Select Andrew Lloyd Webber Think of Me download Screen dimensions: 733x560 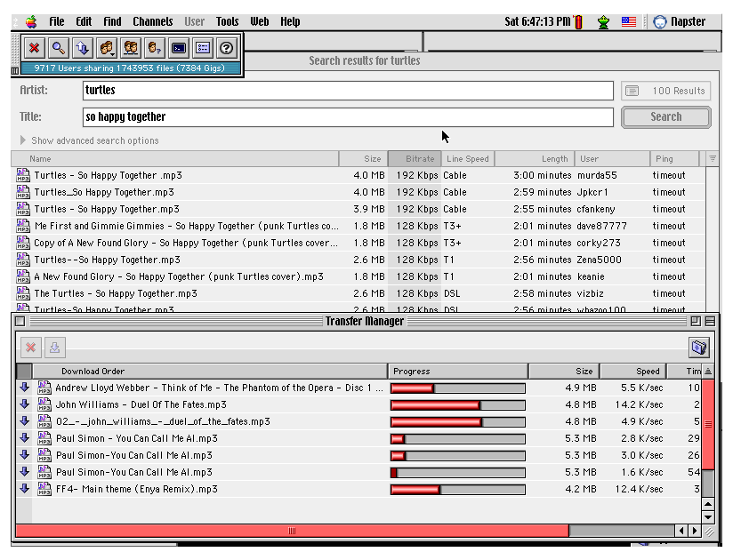click(x=358, y=388)
